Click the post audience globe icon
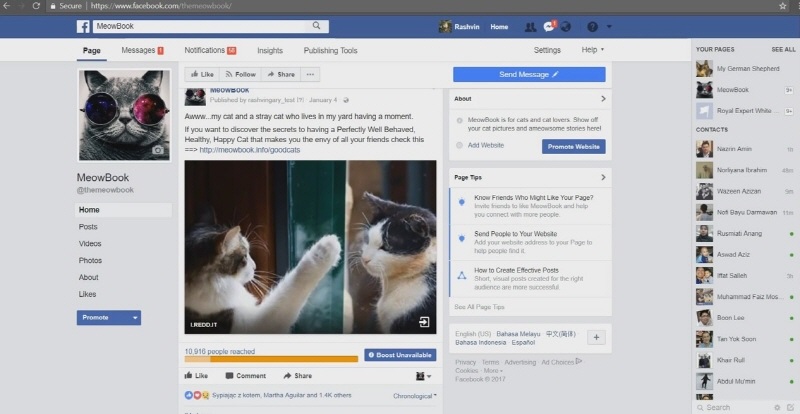This screenshot has height=414, width=800. pyautogui.click(x=346, y=100)
